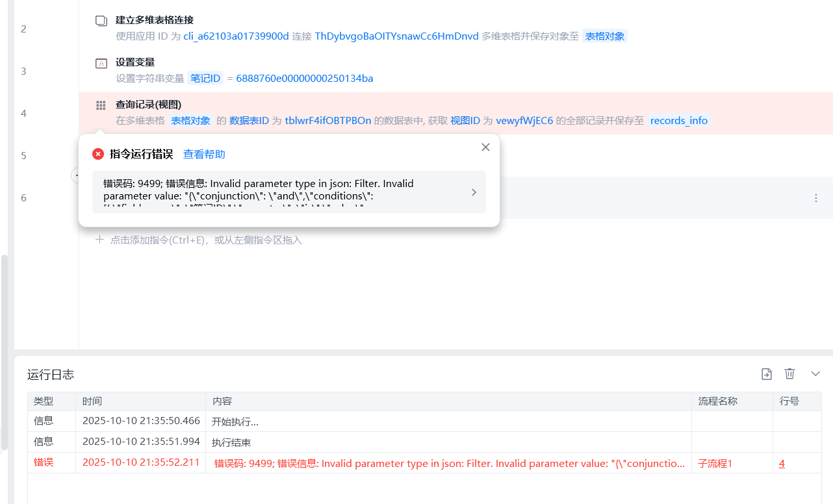833x504 pixels.
Task: Click the 数据表ID parameter label
Action: (249, 121)
